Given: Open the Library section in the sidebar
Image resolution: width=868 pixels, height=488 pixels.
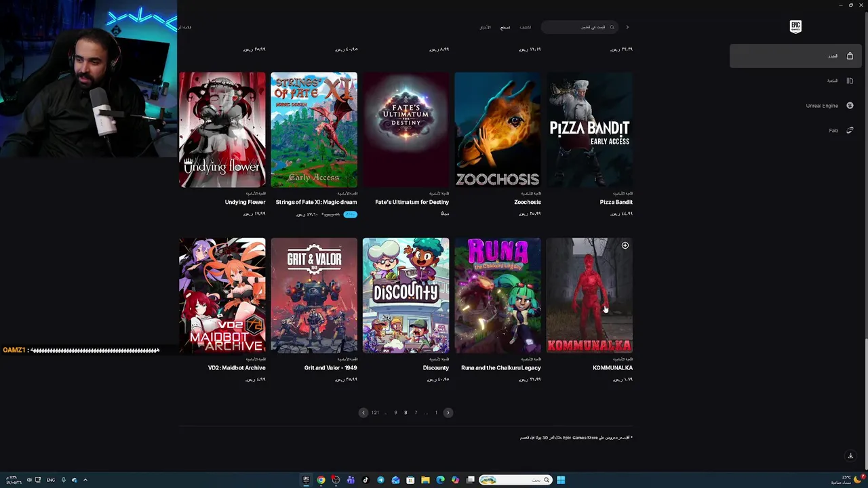Looking at the screenshot, I should pos(795,81).
